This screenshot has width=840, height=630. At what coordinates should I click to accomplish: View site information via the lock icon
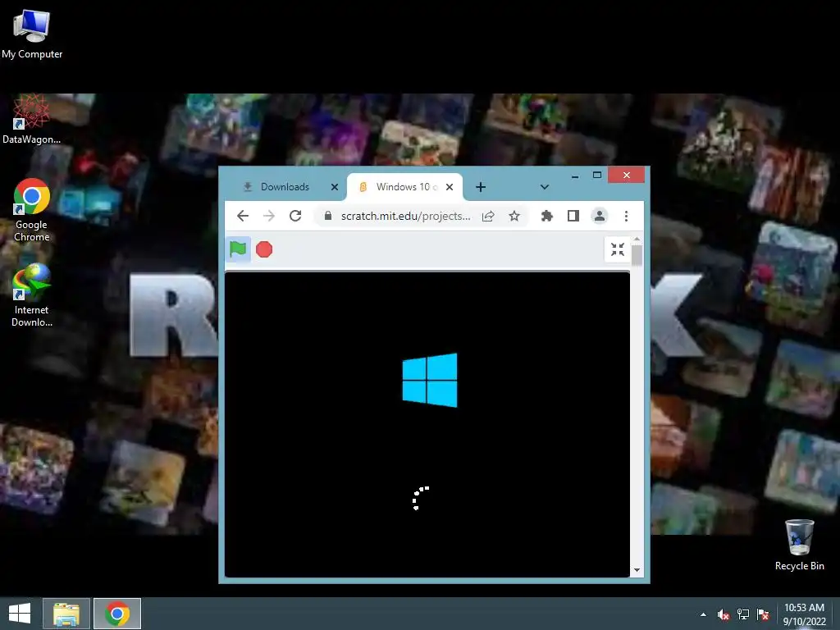[x=328, y=216]
